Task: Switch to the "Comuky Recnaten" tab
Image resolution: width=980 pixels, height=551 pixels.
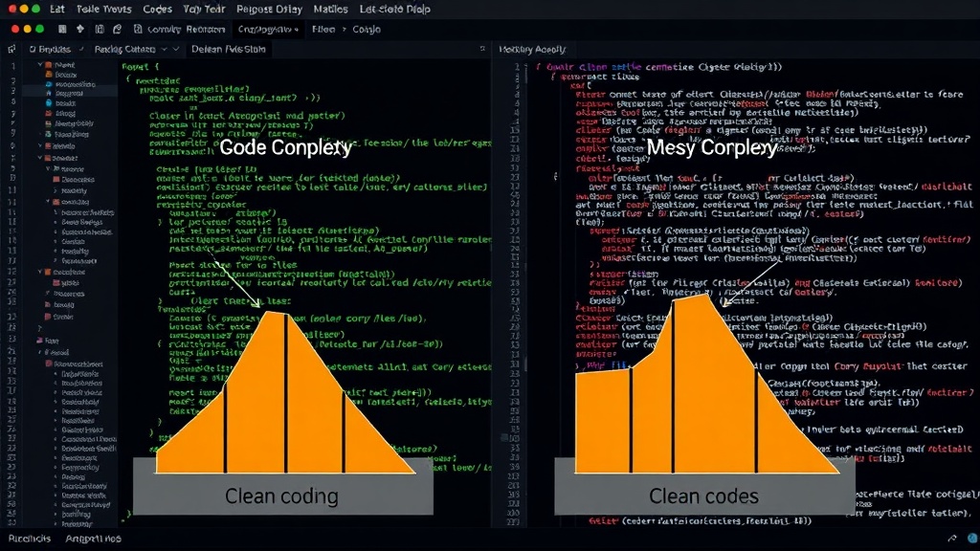Action: pyautogui.click(x=179, y=30)
